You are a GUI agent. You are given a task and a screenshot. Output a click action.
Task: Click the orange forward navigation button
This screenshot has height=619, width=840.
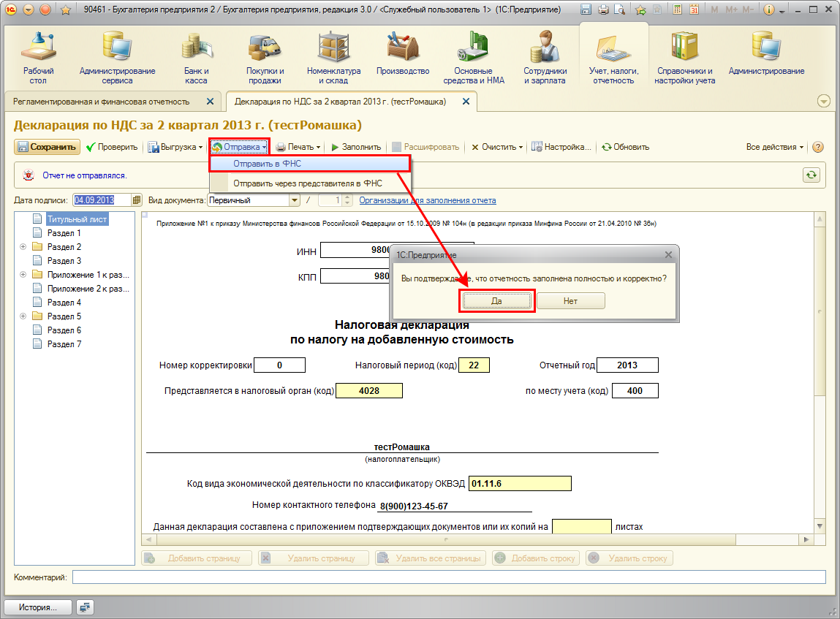click(x=45, y=10)
